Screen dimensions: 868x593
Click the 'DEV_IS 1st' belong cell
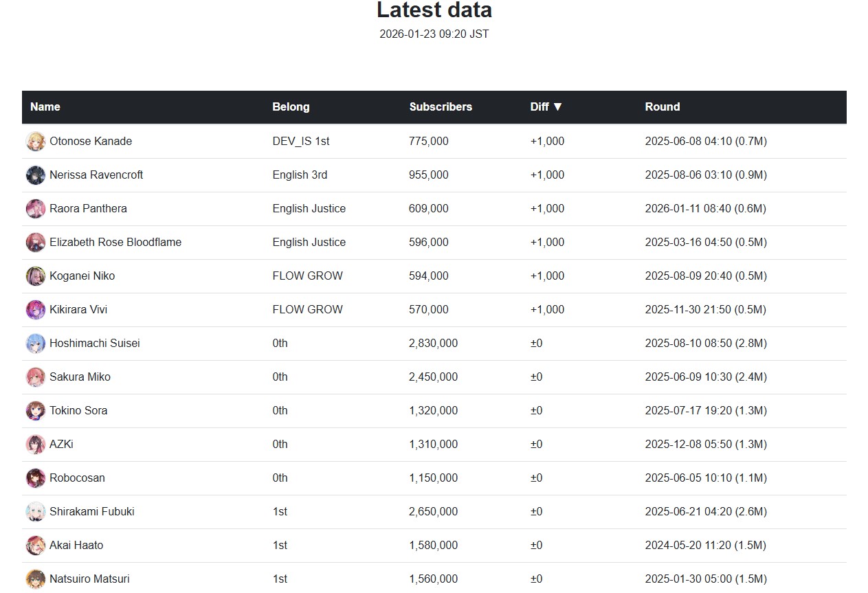(x=301, y=142)
